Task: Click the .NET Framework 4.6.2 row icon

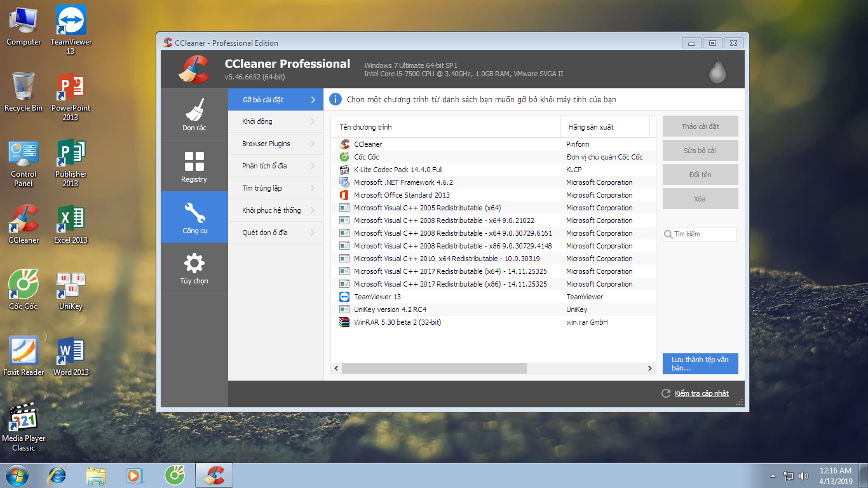Action: click(x=344, y=182)
